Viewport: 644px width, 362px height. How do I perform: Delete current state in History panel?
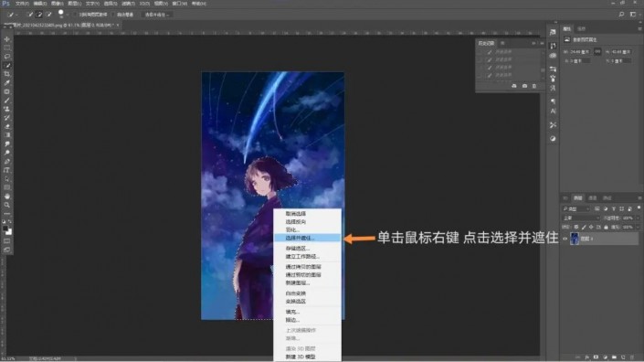click(x=534, y=86)
